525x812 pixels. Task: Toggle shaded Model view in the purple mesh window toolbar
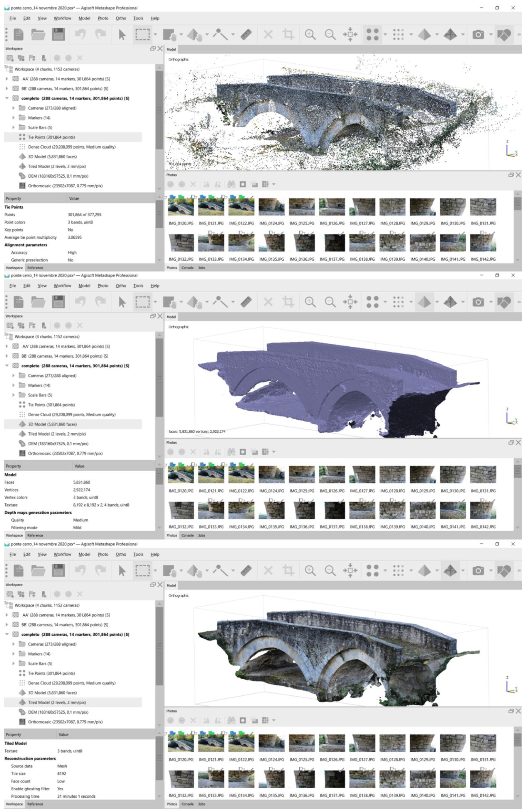click(x=424, y=302)
